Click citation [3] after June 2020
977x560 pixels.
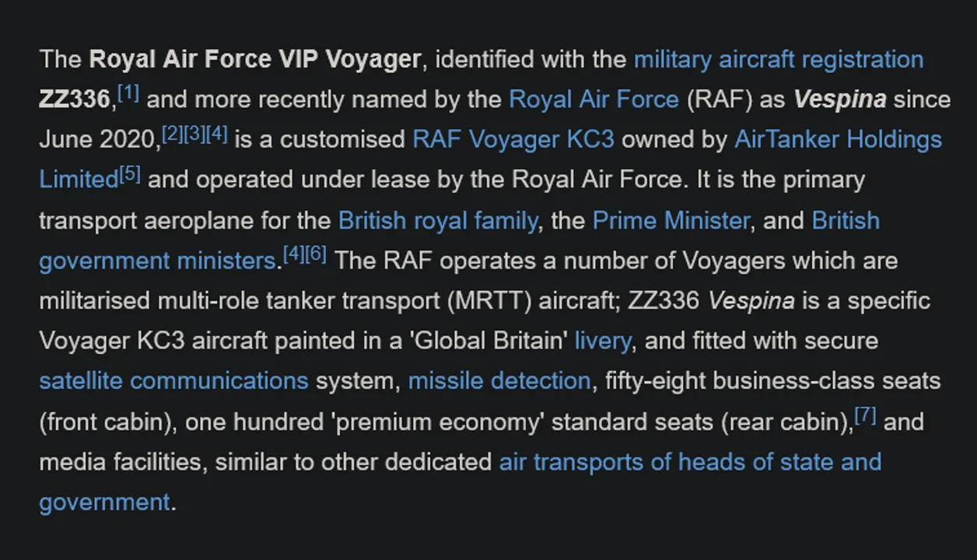(194, 135)
